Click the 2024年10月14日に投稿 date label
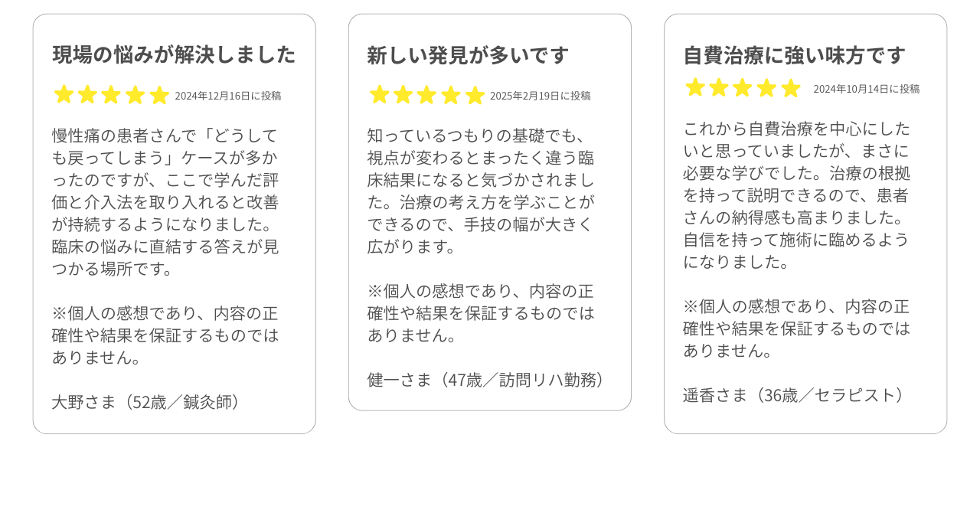The height and width of the screenshot is (513, 980). pyautogui.click(x=867, y=89)
